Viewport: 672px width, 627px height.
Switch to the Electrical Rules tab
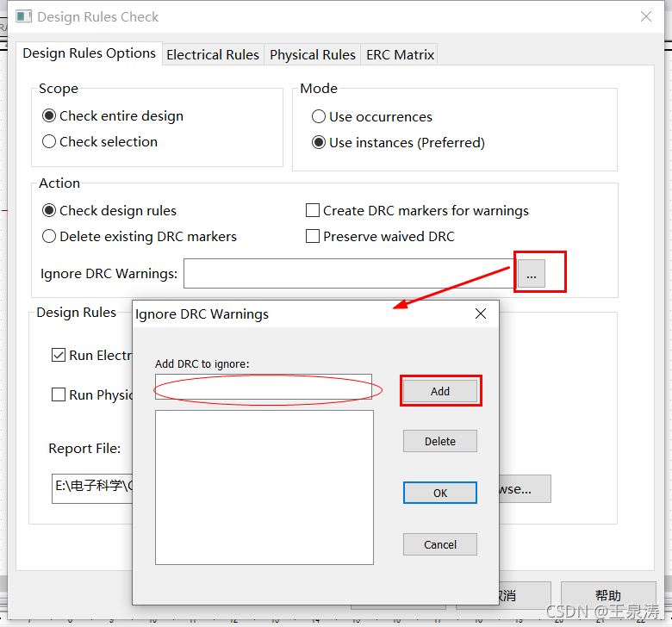tap(212, 54)
